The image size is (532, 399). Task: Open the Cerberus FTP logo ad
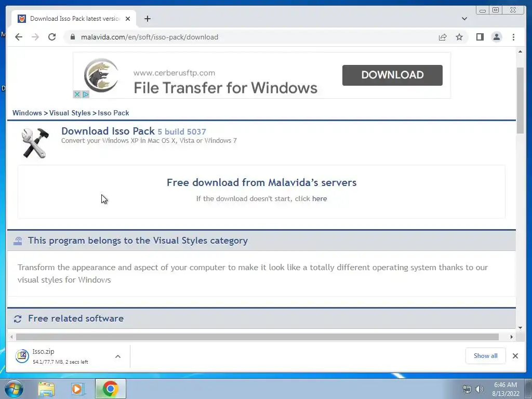[101, 75]
